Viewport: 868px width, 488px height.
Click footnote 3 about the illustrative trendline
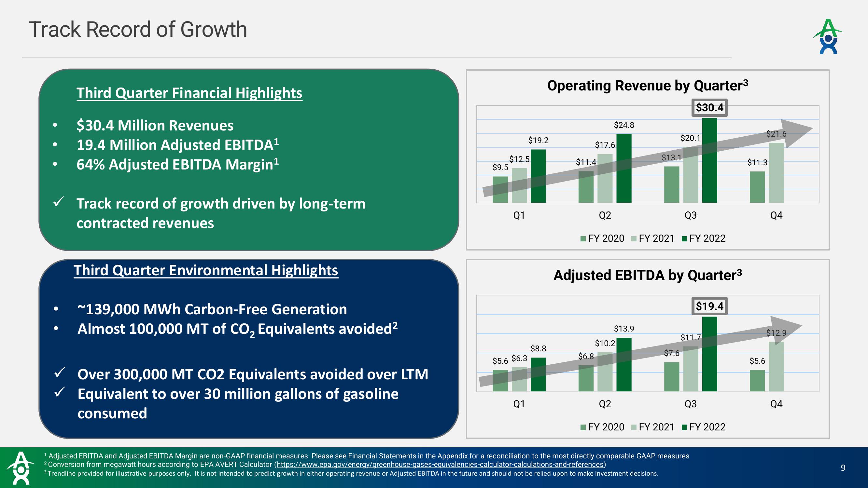[x=351, y=473]
